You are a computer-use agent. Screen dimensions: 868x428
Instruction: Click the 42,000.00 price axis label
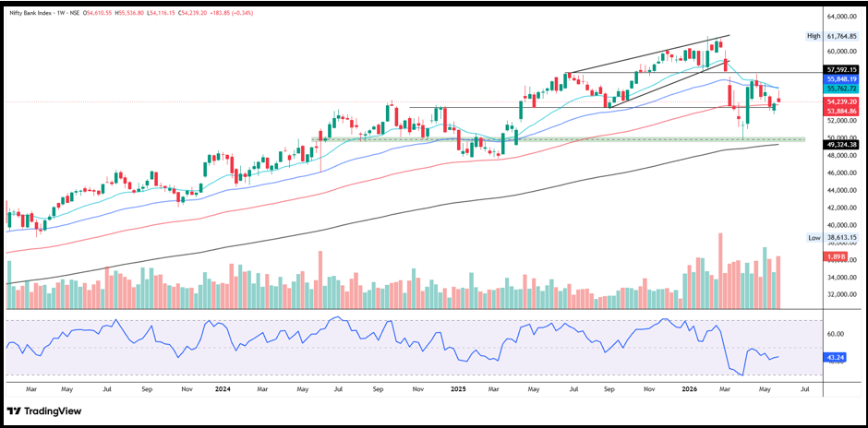pyautogui.click(x=842, y=208)
